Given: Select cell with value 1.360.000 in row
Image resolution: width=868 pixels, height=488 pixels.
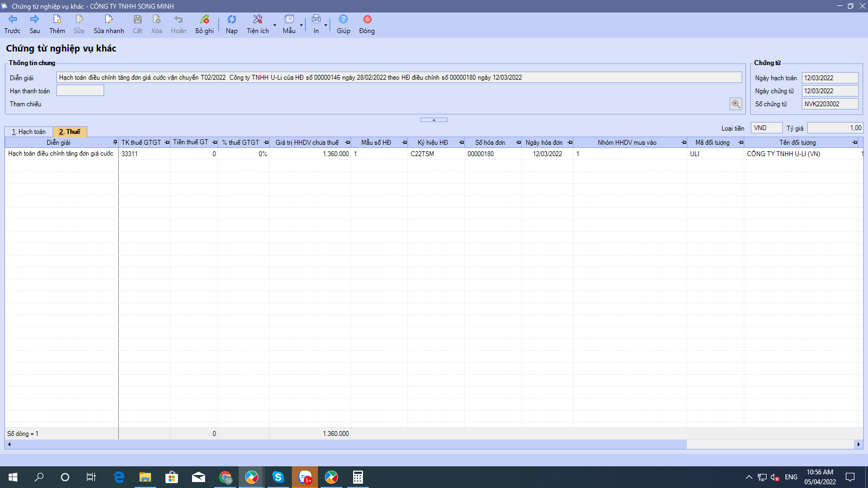Looking at the screenshot, I should [x=310, y=154].
